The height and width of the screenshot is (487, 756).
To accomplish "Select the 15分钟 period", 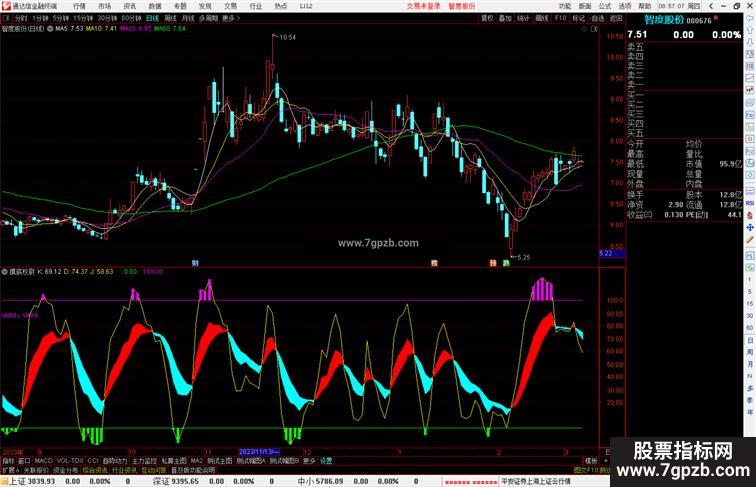I will [x=83, y=18].
